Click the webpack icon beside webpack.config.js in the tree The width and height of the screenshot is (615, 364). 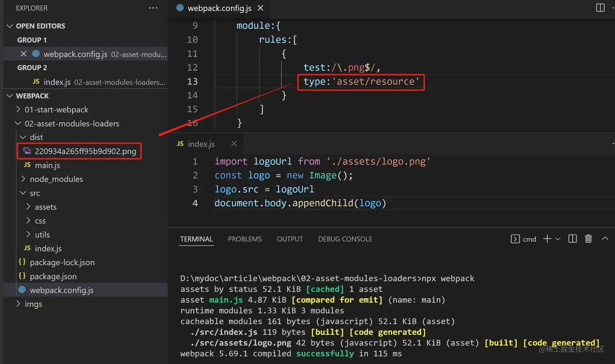[22, 290]
